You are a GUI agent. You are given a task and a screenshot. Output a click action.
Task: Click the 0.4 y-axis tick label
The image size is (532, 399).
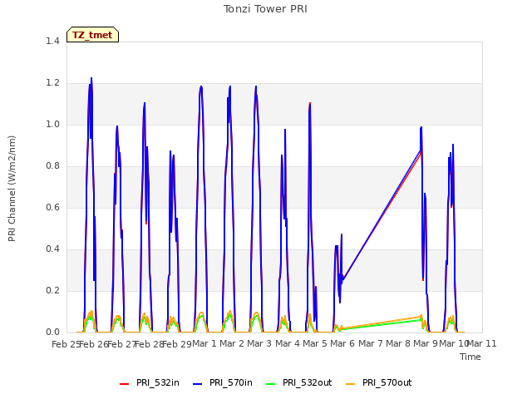tap(52, 249)
